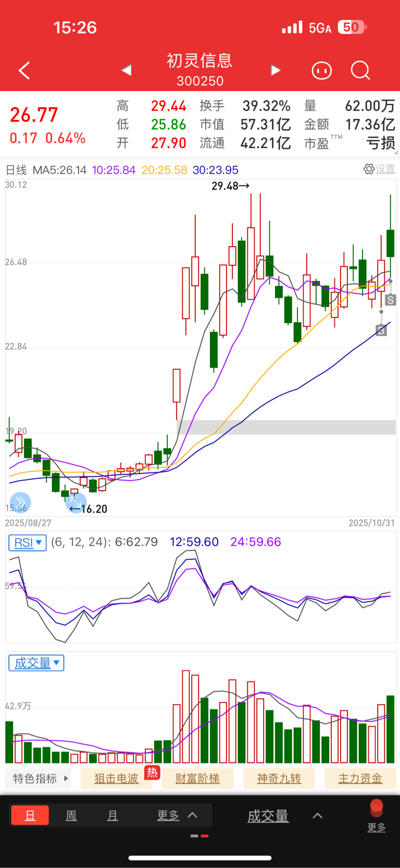
Task: Go back with the left arrow
Action: (24, 70)
